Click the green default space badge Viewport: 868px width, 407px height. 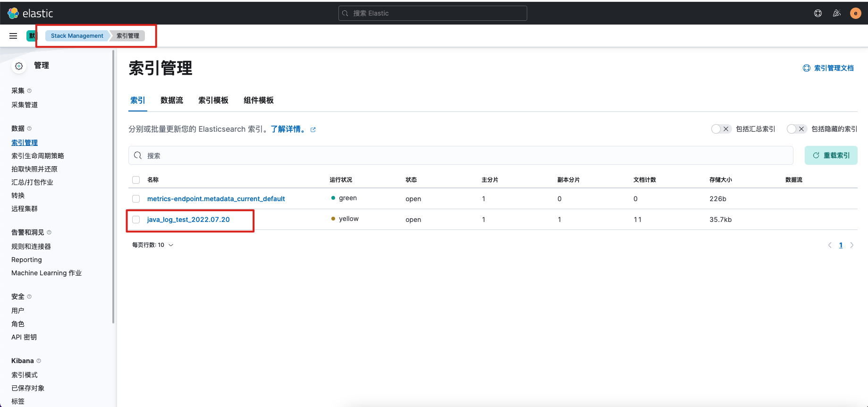(31, 36)
